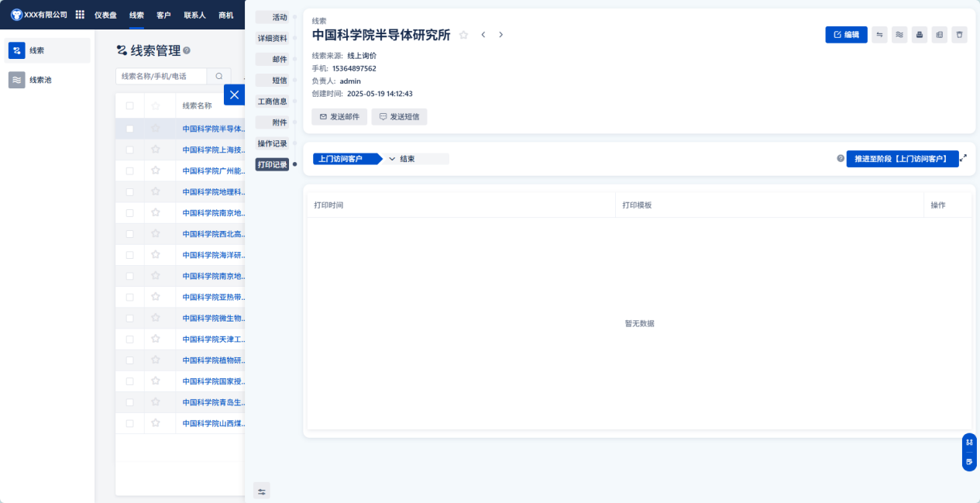Close the lead detail drawer
Image resolution: width=980 pixels, height=503 pixels.
(x=234, y=95)
